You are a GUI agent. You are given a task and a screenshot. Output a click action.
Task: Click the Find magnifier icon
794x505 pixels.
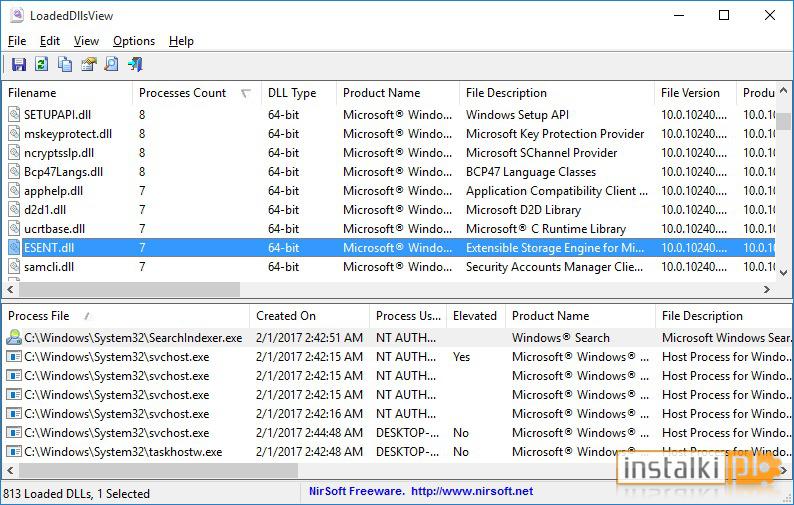pos(111,64)
